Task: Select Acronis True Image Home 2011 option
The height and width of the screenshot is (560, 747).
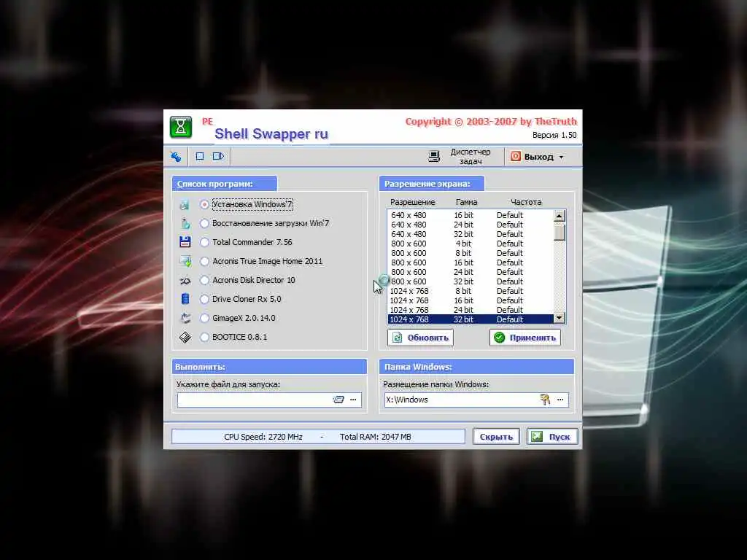Action: point(204,262)
